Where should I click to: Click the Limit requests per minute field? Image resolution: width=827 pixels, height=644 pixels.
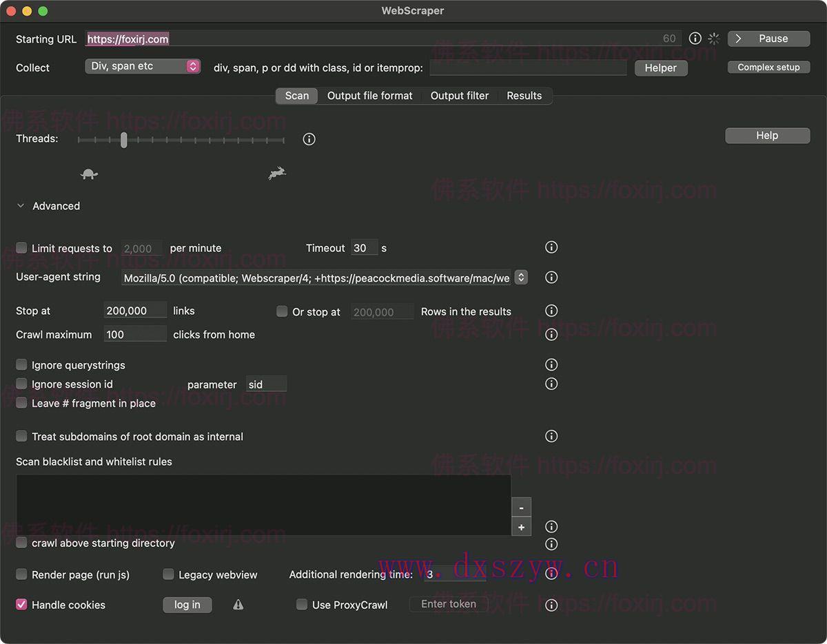tap(142, 248)
